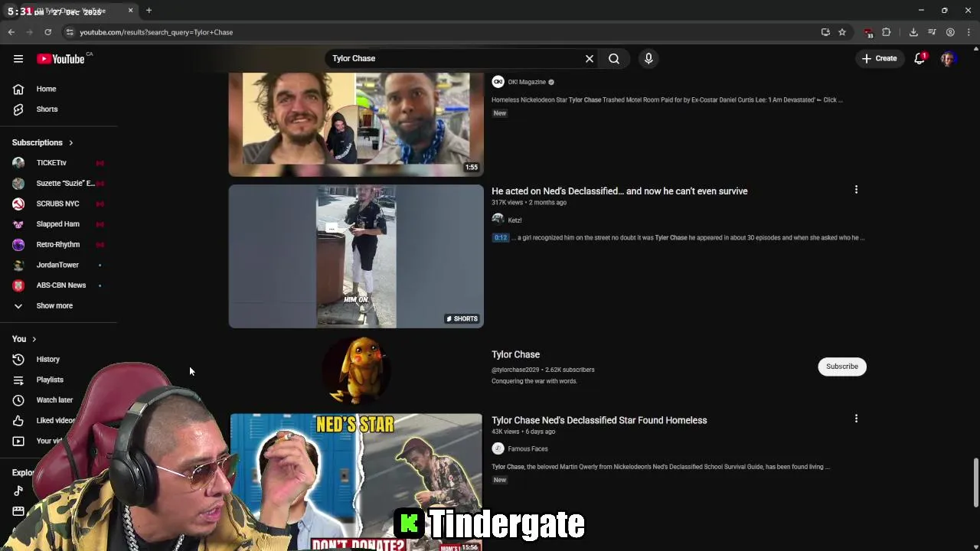
Task: Click the address bar URL
Action: coord(156,32)
